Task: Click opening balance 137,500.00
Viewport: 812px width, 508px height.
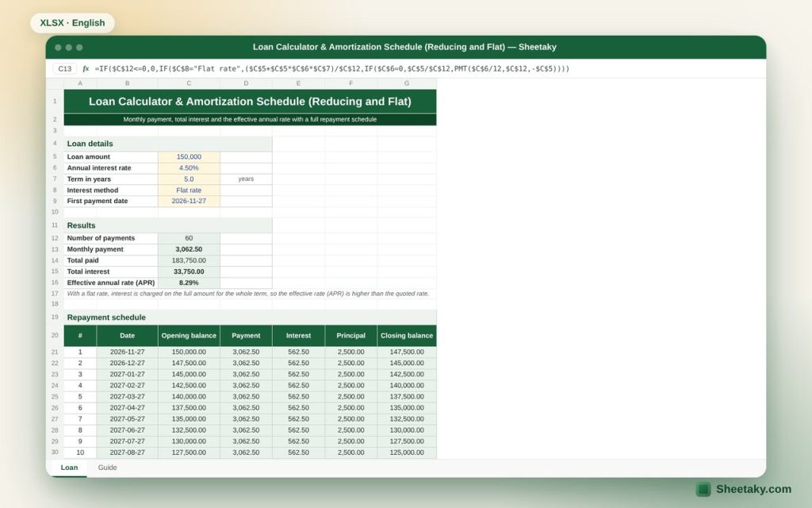Action: (189, 408)
